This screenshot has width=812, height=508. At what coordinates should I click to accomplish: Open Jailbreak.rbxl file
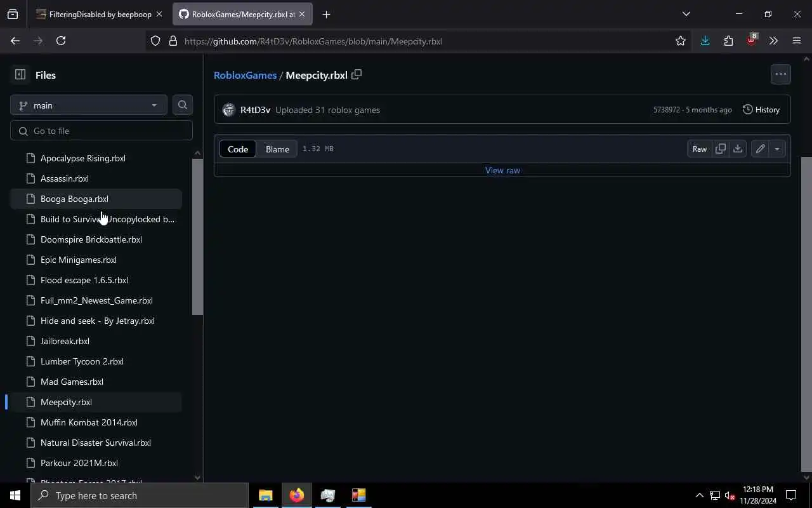coord(96,341)
